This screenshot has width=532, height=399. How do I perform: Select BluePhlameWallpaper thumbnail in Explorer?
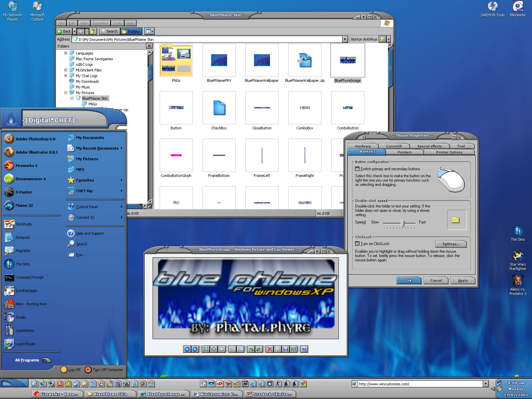click(262, 63)
